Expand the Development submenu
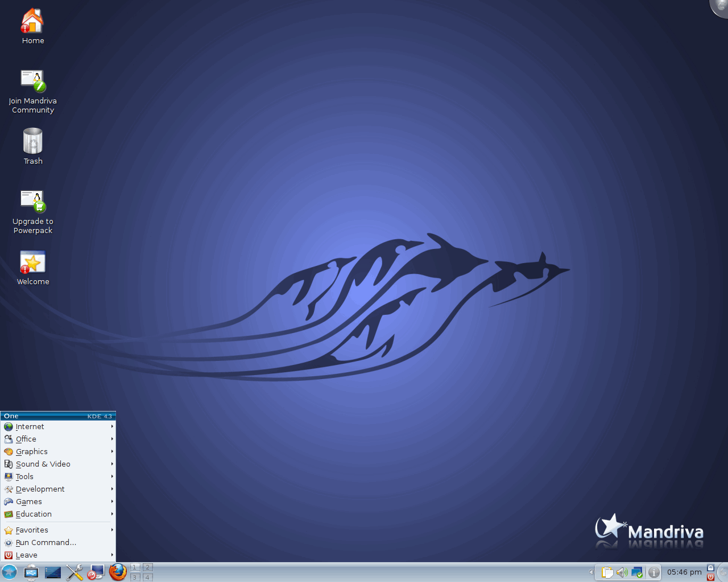This screenshot has height=582, width=728. [58, 489]
